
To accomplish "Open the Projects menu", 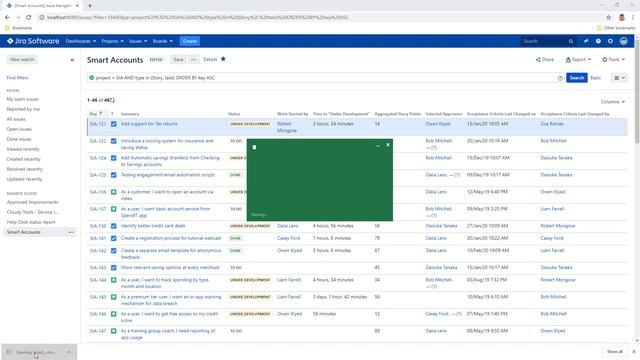I will coord(112,41).
